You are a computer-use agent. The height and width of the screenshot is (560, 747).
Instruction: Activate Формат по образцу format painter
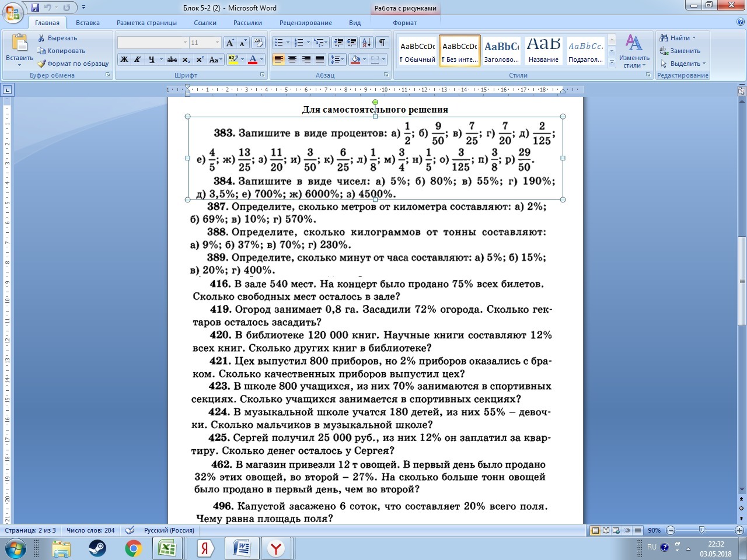click(73, 64)
